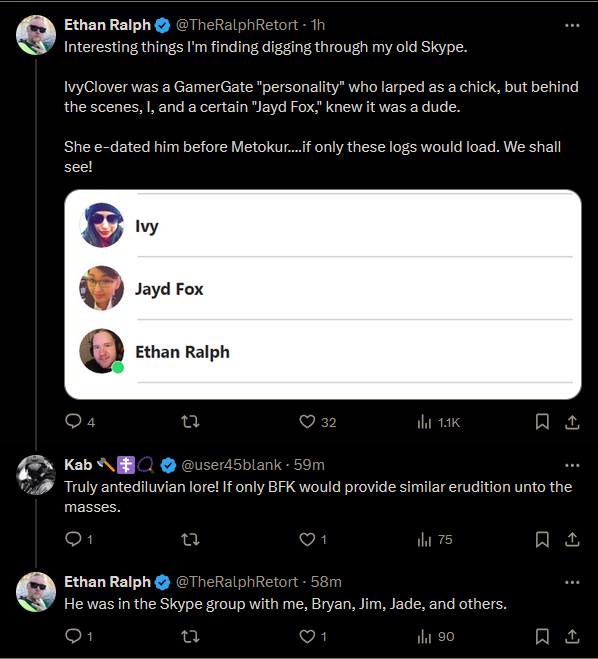Open the @TheRalphRetort handle on the top tweet
This screenshot has width=598, height=659.
coord(237,25)
